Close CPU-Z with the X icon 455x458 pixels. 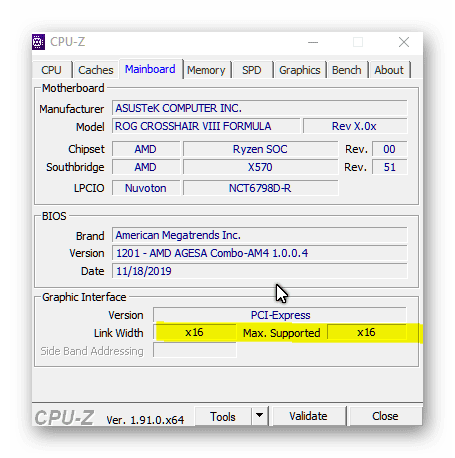click(404, 42)
